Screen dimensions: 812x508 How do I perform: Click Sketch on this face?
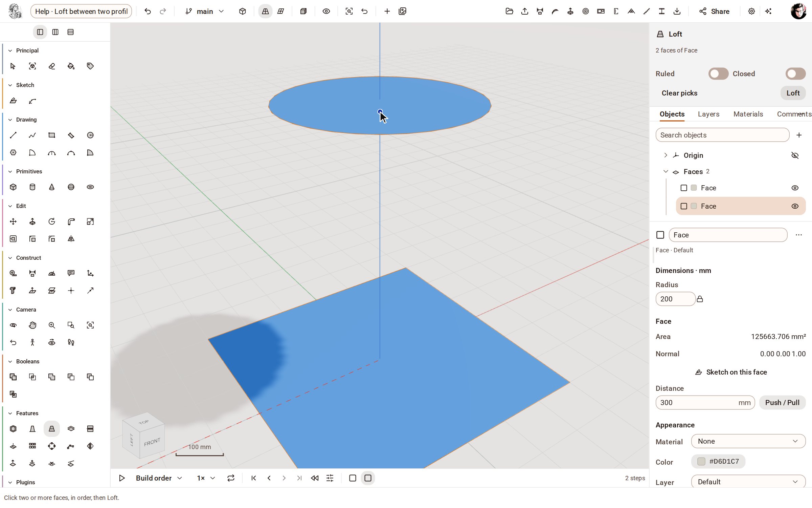[x=731, y=372]
